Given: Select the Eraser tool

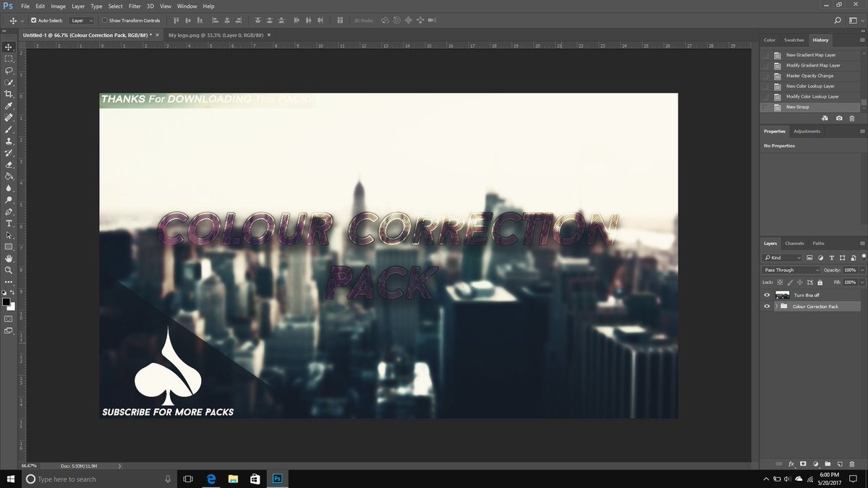Looking at the screenshot, I should tap(9, 165).
